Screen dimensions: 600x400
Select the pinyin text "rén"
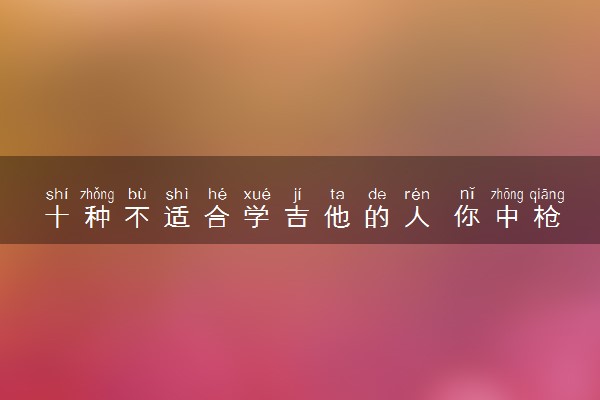(x=417, y=194)
